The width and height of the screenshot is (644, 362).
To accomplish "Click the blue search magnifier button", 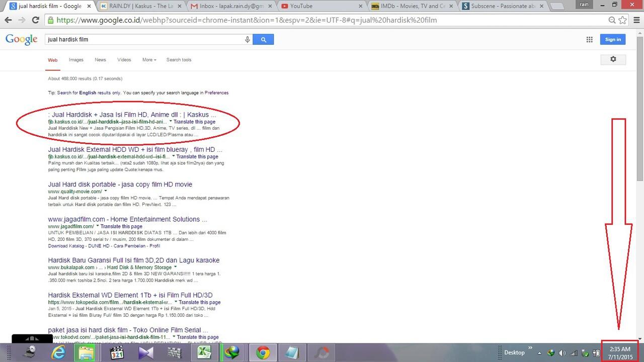I will (263, 39).
